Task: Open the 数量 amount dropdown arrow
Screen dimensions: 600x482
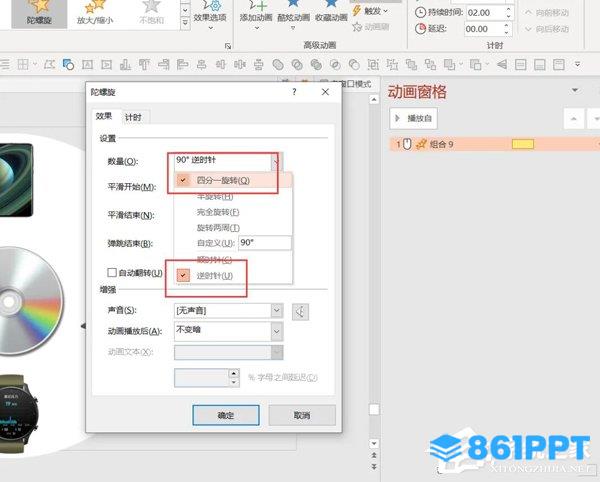Action: (276, 162)
